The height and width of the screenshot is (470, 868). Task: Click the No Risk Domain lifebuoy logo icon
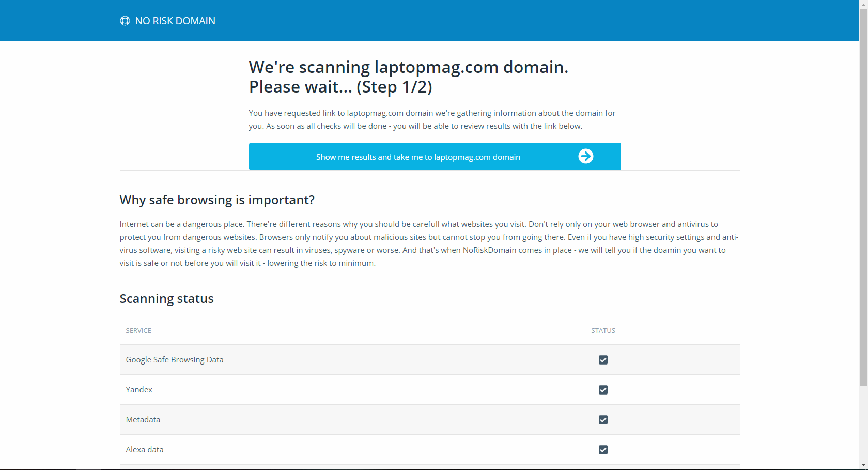point(125,21)
